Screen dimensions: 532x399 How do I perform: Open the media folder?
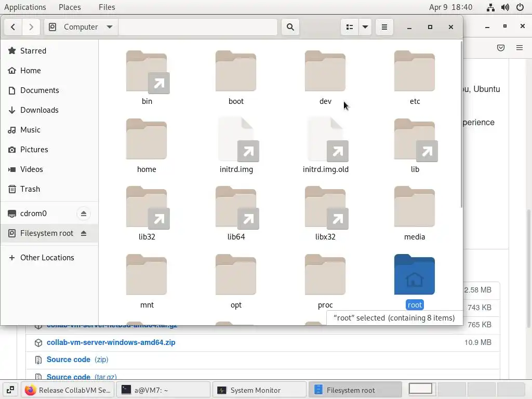(414, 207)
